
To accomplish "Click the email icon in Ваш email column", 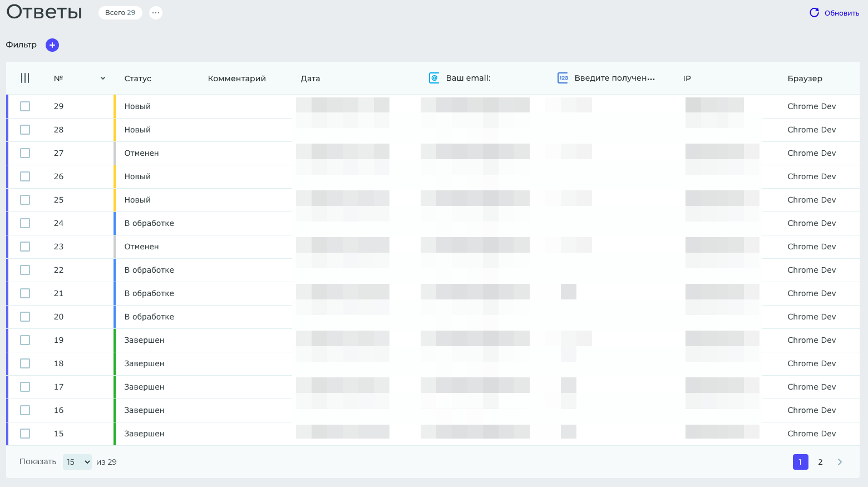I will coord(434,78).
